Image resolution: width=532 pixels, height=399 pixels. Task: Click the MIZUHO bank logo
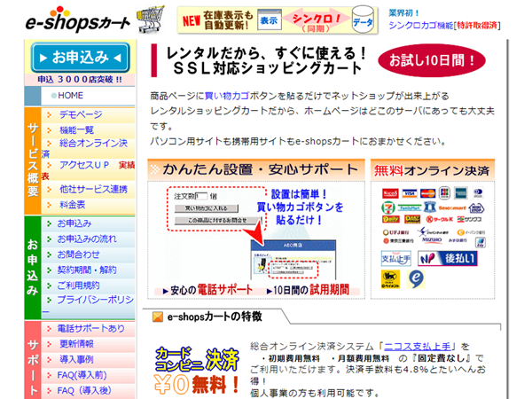tap(432, 240)
